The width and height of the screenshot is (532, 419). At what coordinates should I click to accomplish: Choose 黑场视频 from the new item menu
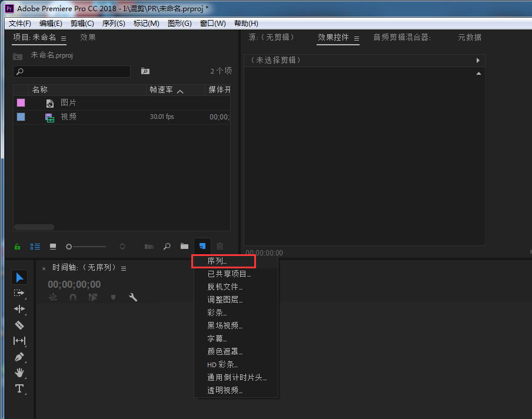point(236,325)
